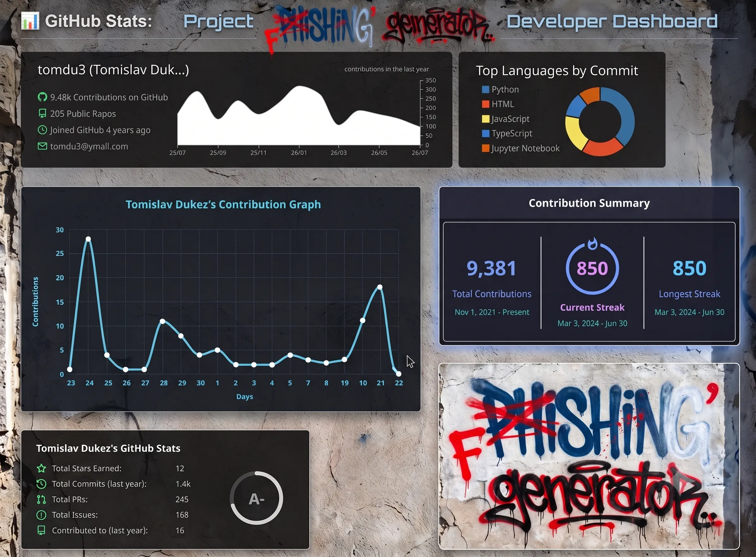
Task: Click the 9,381 Total Contributions figure
Action: (491, 269)
